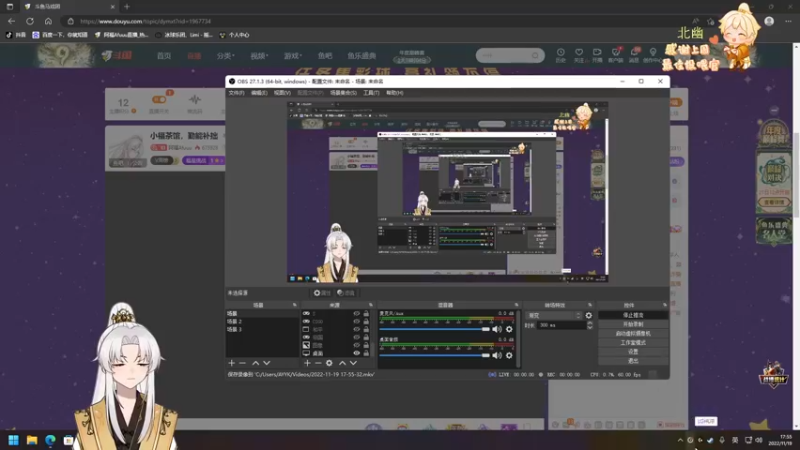Pop out the audio mixer dock icon
The image size is (800, 450).
click(x=516, y=305)
